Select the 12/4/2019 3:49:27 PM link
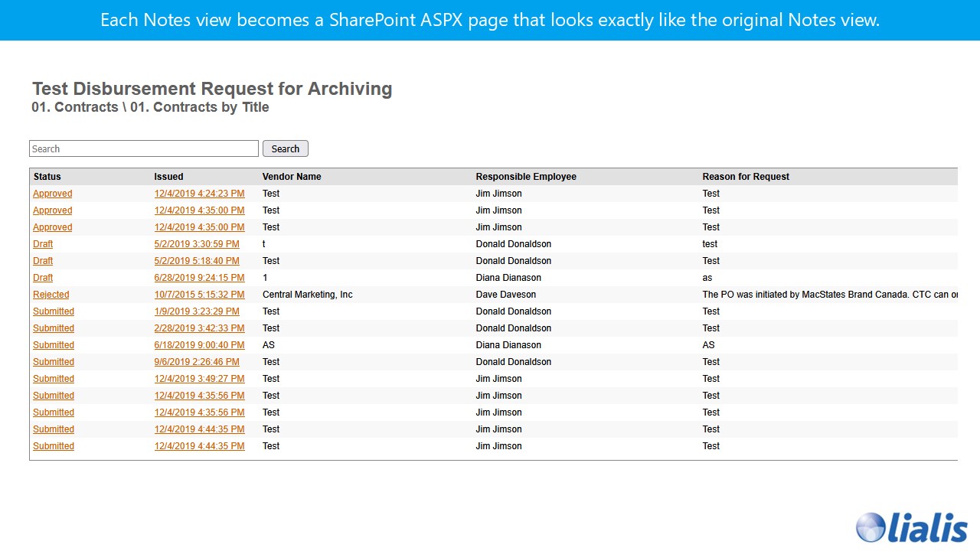 point(199,379)
